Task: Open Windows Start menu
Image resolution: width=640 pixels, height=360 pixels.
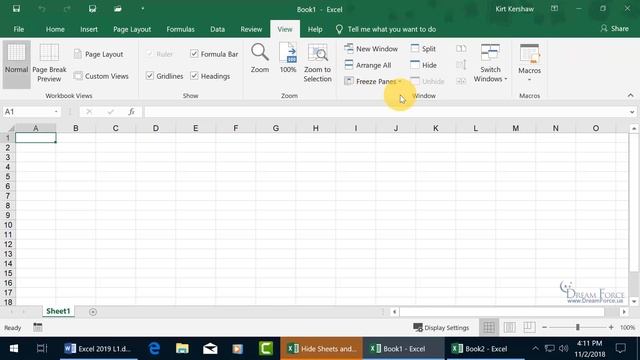Action: tap(13, 349)
